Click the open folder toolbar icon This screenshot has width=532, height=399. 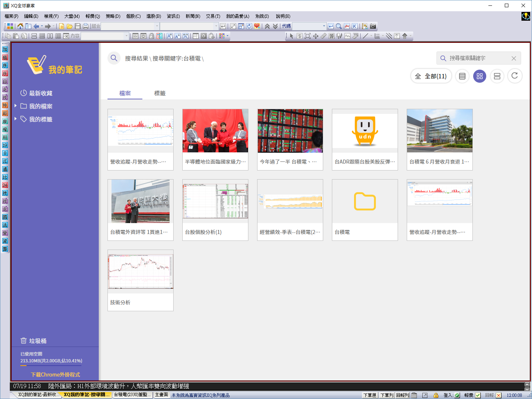pos(69,26)
